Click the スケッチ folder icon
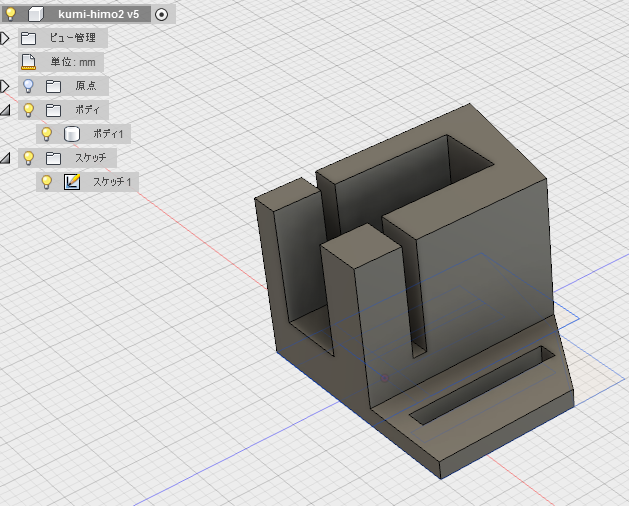Viewport: 629px width, 506px height. pyautogui.click(x=53, y=158)
